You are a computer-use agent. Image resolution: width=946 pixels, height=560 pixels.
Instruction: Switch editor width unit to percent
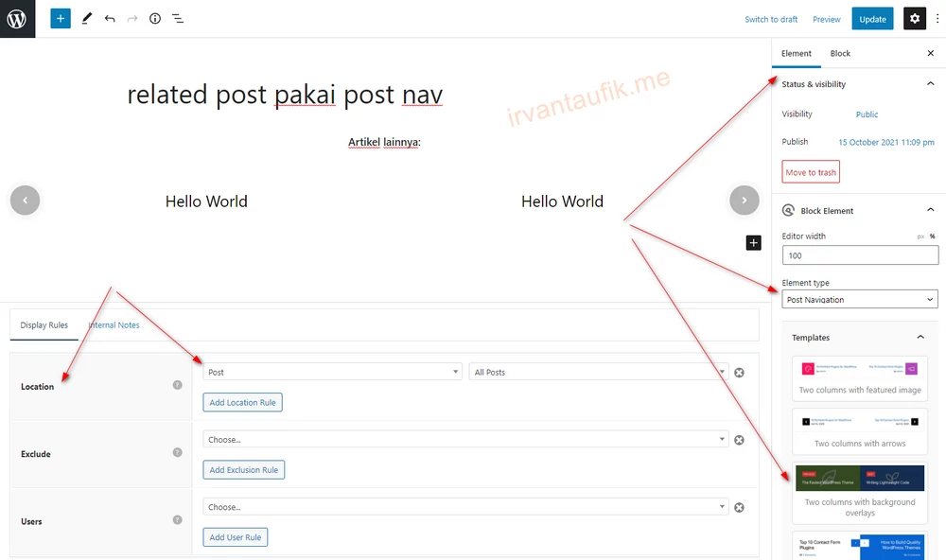pos(932,236)
